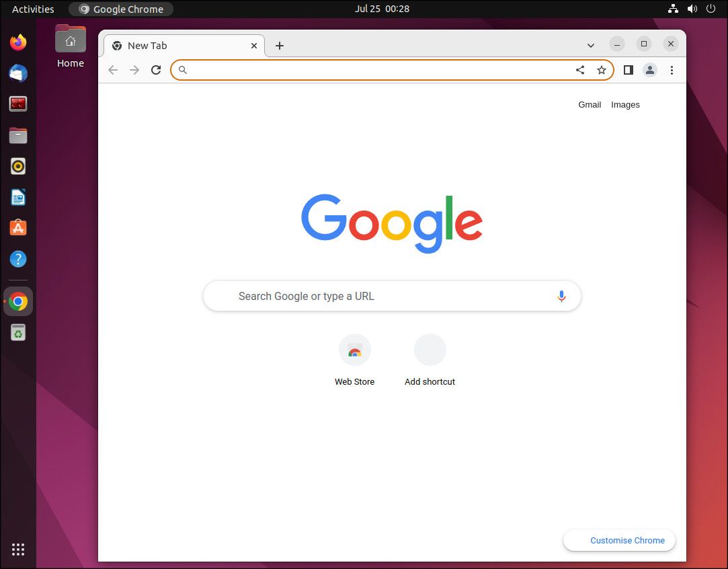This screenshot has width=728, height=569.
Task: Click the Customise Chrome button
Action: (x=619, y=540)
